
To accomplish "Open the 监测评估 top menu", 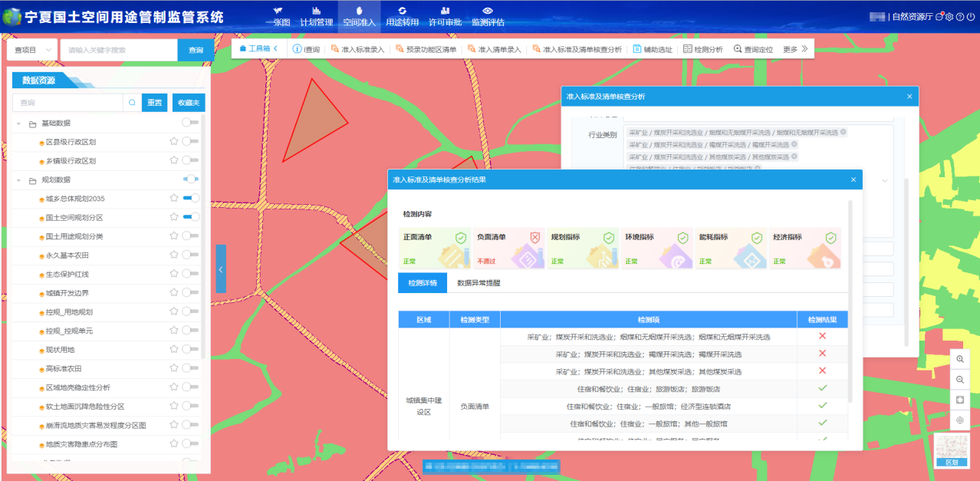I will 488,15.
